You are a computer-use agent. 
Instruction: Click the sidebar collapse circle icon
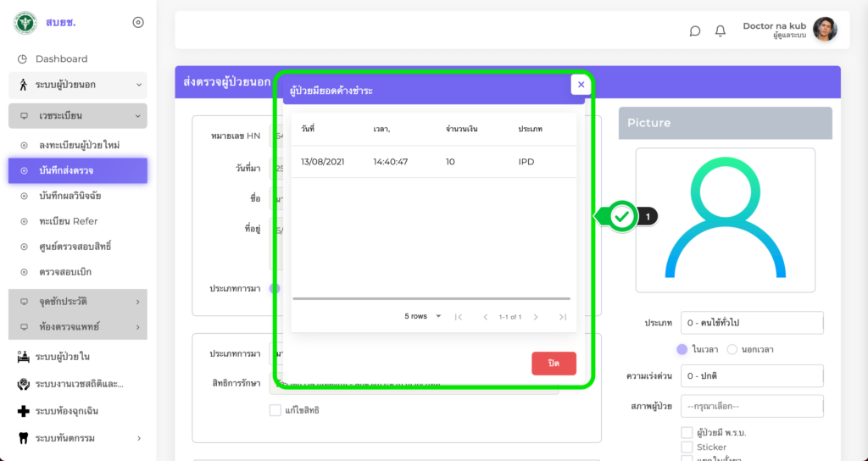point(138,23)
